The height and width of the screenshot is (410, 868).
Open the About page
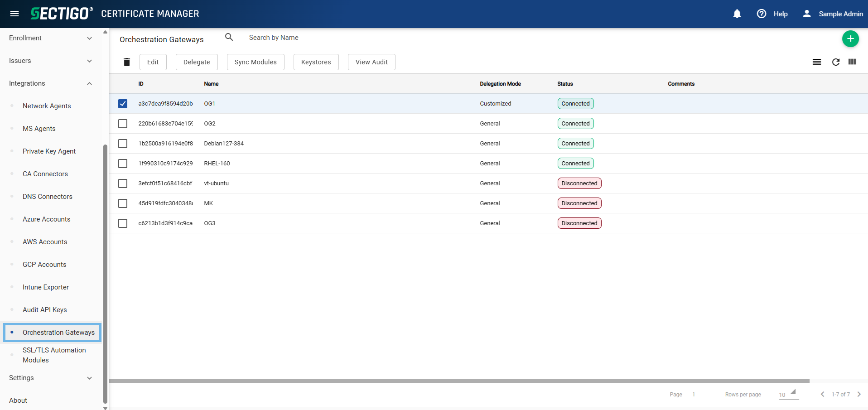(18, 400)
